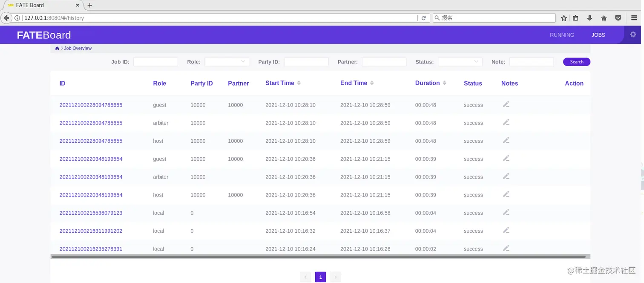Switch to RUNNING view
The image size is (644, 283).
click(562, 35)
